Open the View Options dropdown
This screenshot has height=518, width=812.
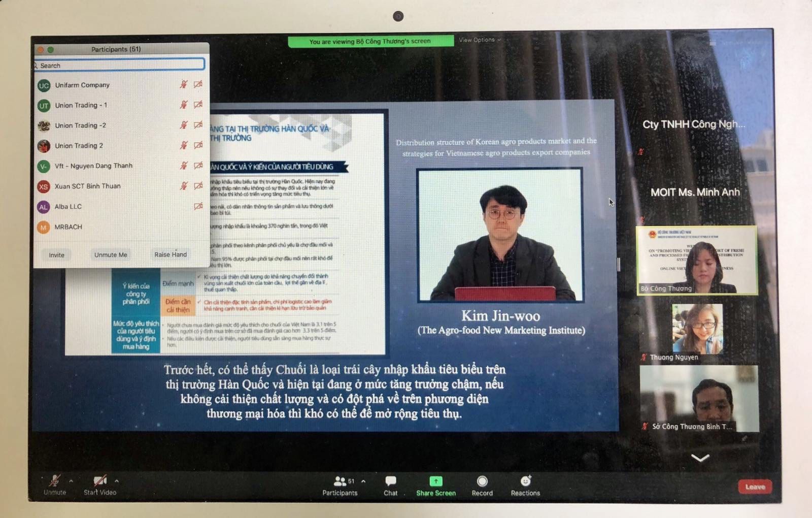point(479,40)
